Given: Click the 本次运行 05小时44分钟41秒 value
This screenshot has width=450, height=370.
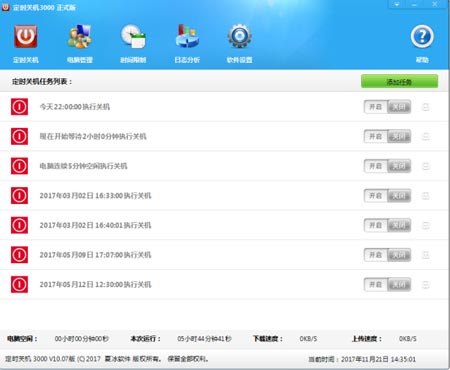Looking at the screenshot, I should 204,339.
